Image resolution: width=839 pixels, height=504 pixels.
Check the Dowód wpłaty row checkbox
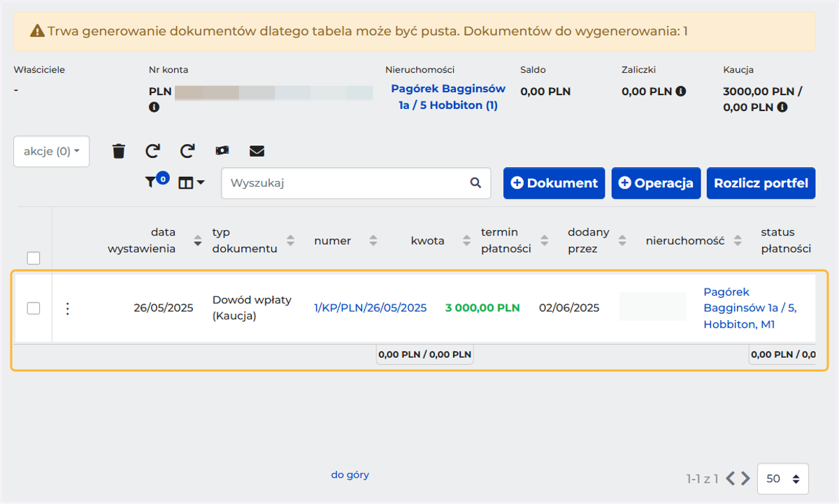34,308
